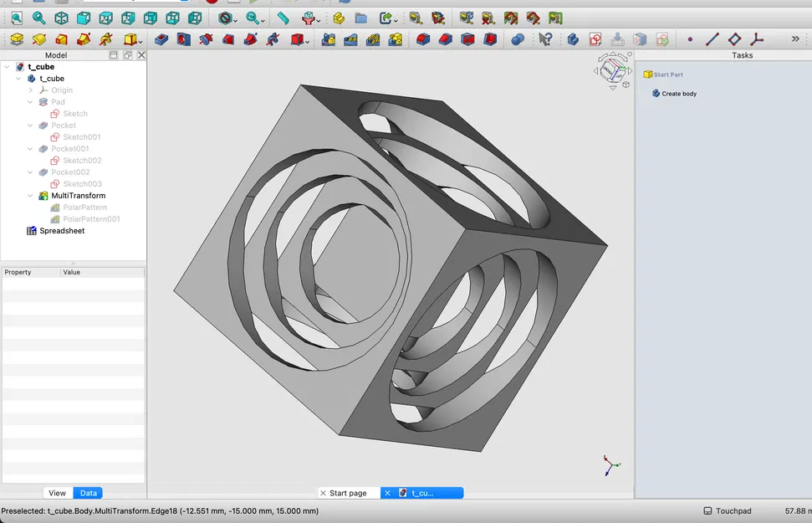Expand the Origin tree node

coord(31,90)
